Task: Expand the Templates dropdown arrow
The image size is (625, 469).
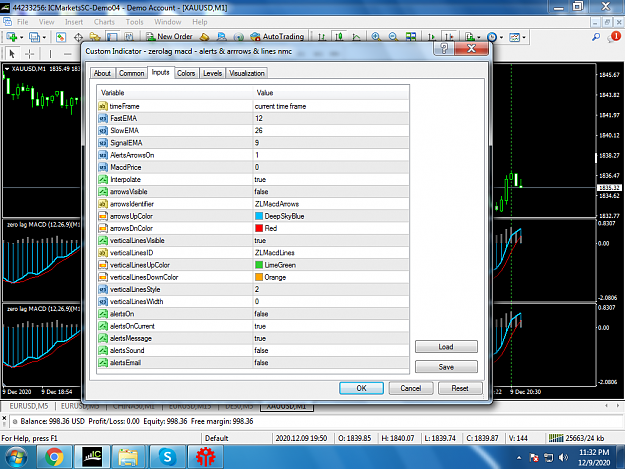Action: coord(524,37)
